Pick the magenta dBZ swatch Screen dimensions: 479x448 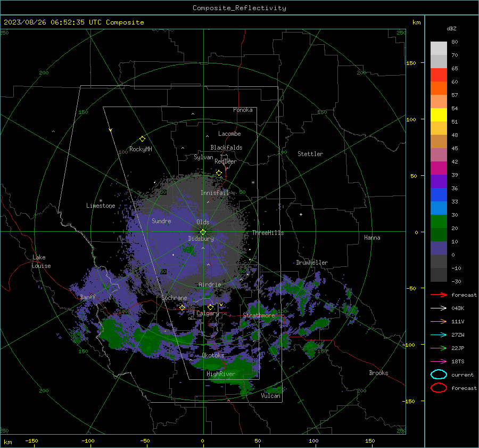pos(439,168)
